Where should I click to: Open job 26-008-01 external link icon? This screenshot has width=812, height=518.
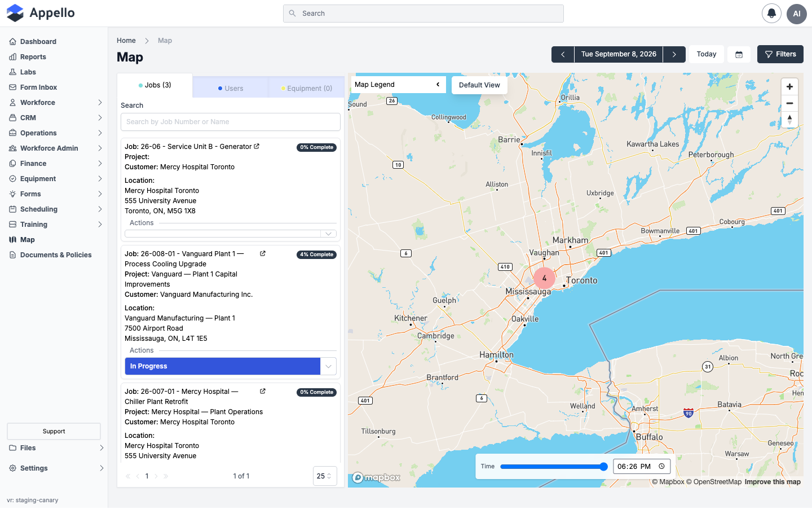pos(263,254)
